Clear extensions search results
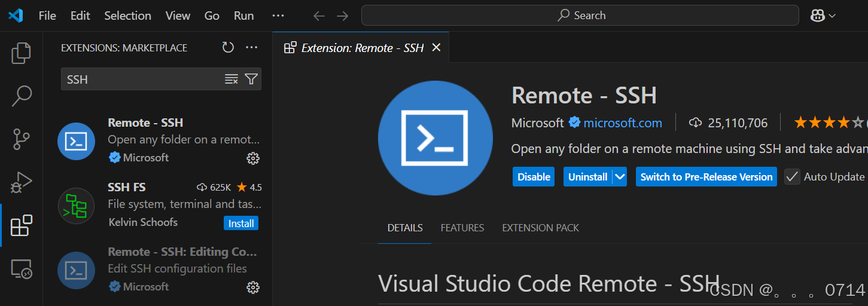Viewport: 868px width, 306px height. point(232,79)
